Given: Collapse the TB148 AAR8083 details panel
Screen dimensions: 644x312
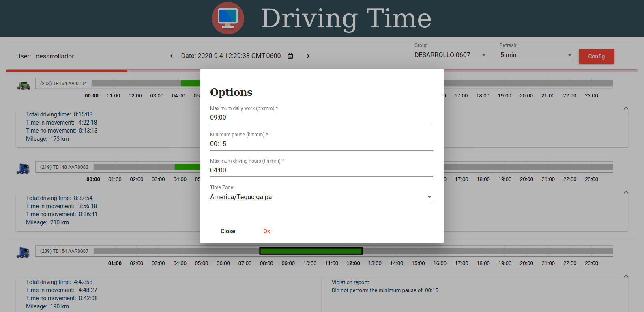Looking at the screenshot, I should pyautogui.click(x=626, y=192).
